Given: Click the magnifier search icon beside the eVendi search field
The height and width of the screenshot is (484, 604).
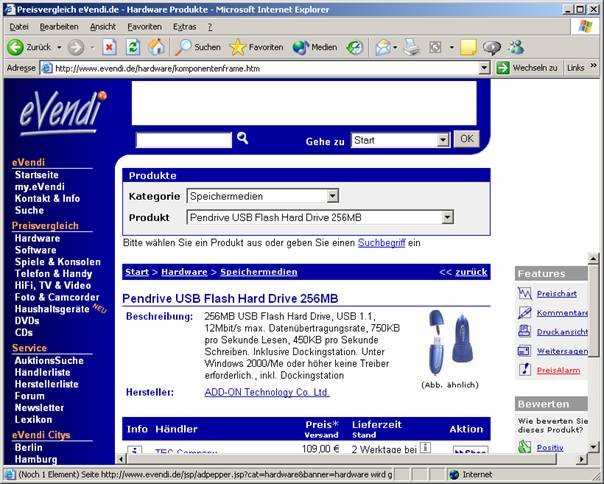Looking at the screenshot, I should point(242,138).
